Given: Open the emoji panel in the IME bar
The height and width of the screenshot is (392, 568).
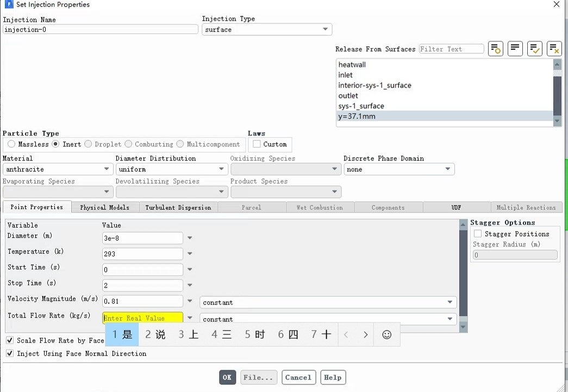Looking at the screenshot, I should click(x=386, y=334).
